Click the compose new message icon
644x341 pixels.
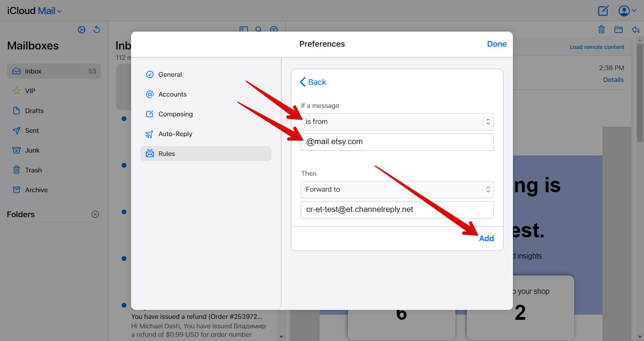tap(603, 10)
